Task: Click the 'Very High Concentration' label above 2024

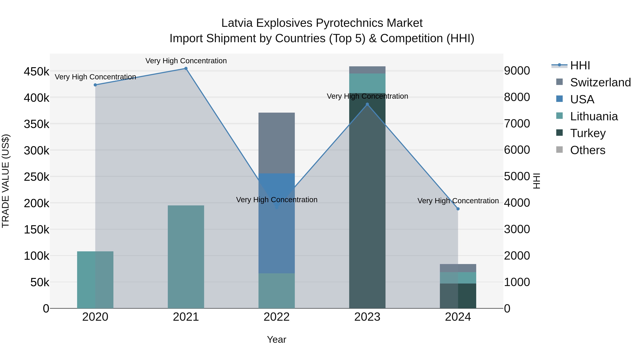Action: (458, 201)
